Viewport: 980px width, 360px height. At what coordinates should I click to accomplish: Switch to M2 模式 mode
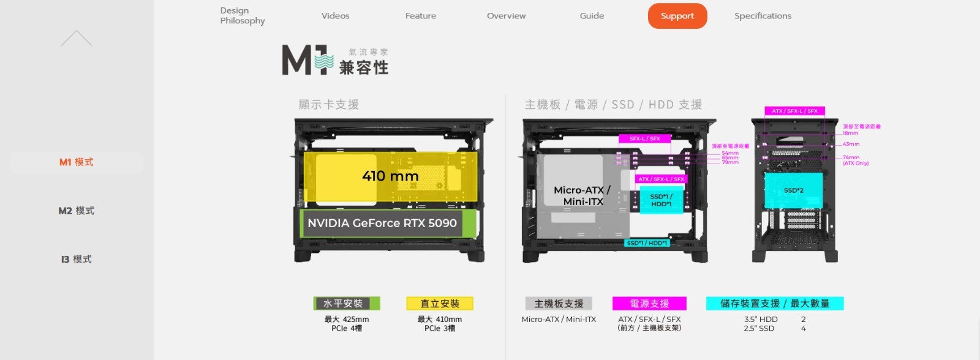click(x=77, y=211)
